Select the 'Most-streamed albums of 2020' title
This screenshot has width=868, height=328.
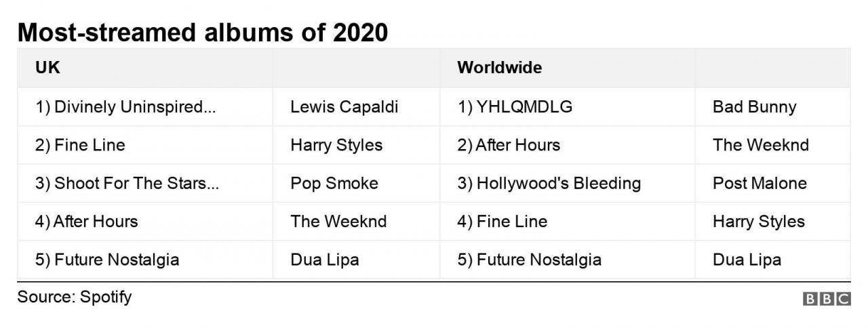(x=203, y=32)
